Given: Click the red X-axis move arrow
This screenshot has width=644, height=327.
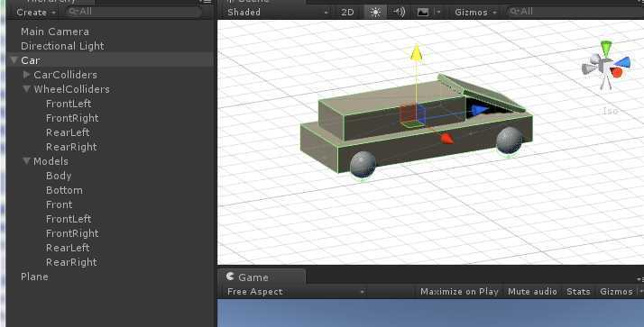Looking at the screenshot, I should tap(446, 139).
